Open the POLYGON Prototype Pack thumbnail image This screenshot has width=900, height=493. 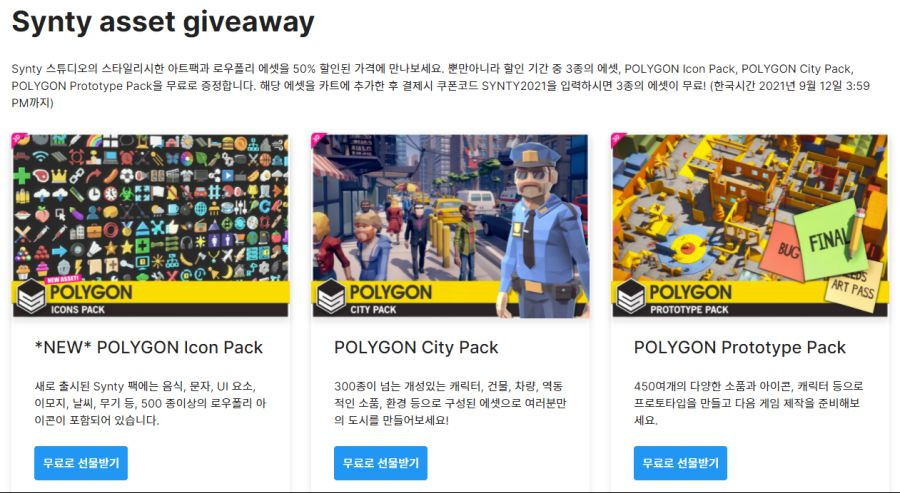[750, 226]
